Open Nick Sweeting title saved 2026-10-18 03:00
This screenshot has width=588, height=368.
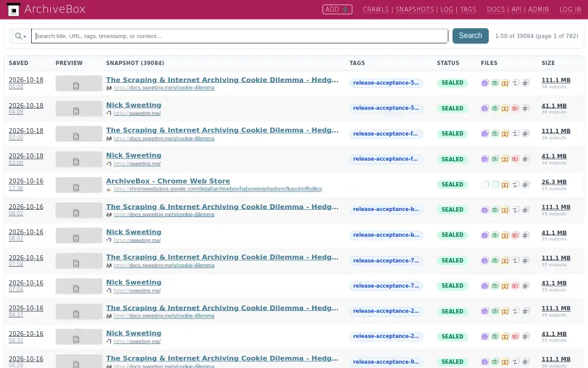click(134, 155)
